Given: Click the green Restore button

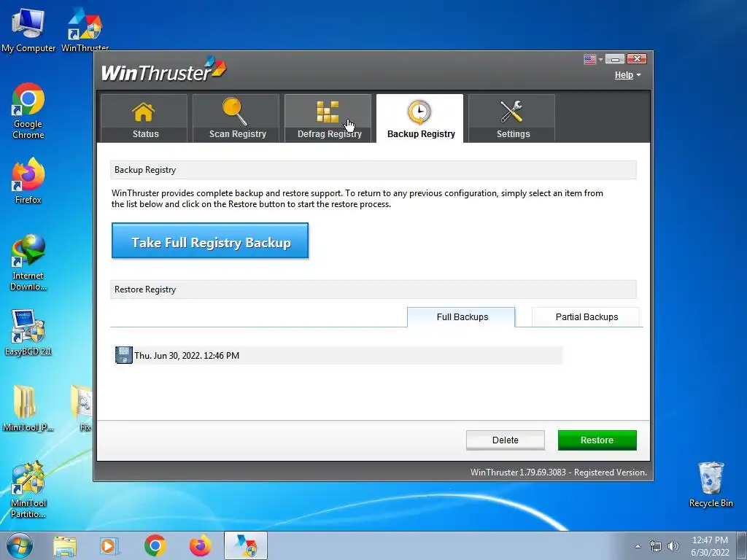Looking at the screenshot, I should (597, 440).
